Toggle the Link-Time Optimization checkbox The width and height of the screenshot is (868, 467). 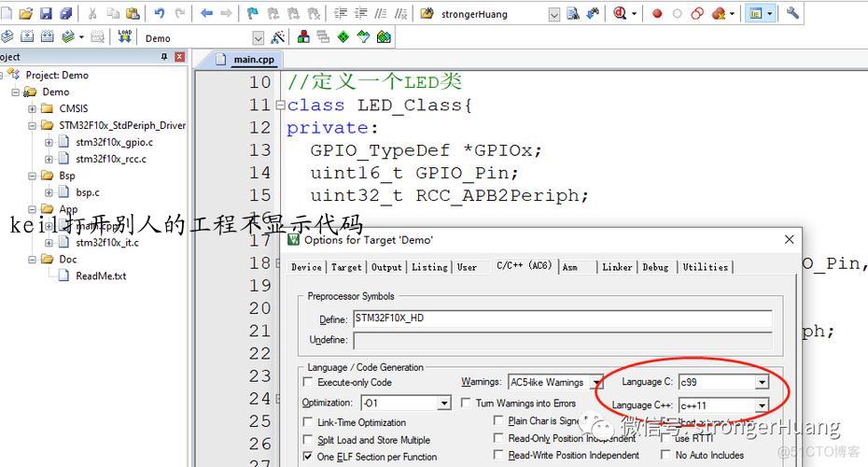tap(308, 422)
